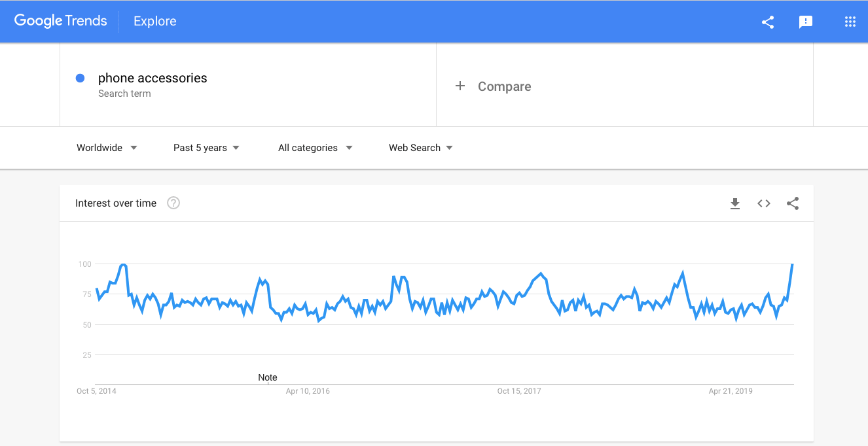Click the share icon in the header
Viewport: 868px width, 446px height.
point(768,22)
